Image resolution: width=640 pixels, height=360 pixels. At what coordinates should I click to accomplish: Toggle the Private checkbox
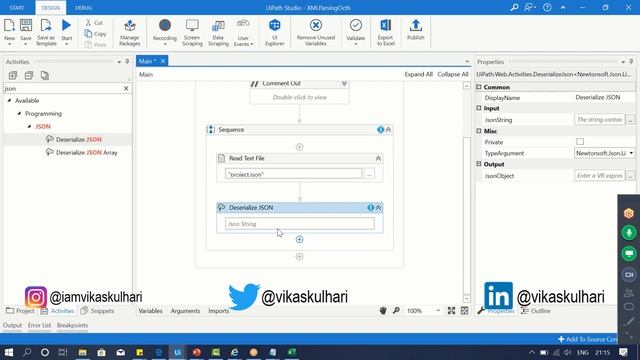pos(580,142)
